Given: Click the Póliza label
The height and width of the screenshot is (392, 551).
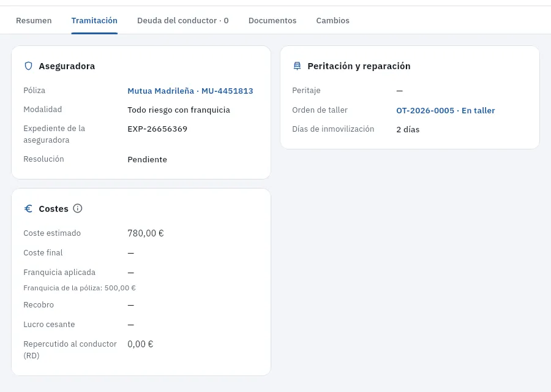Looking at the screenshot, I should pyautogui.click(x=34, y=91).
